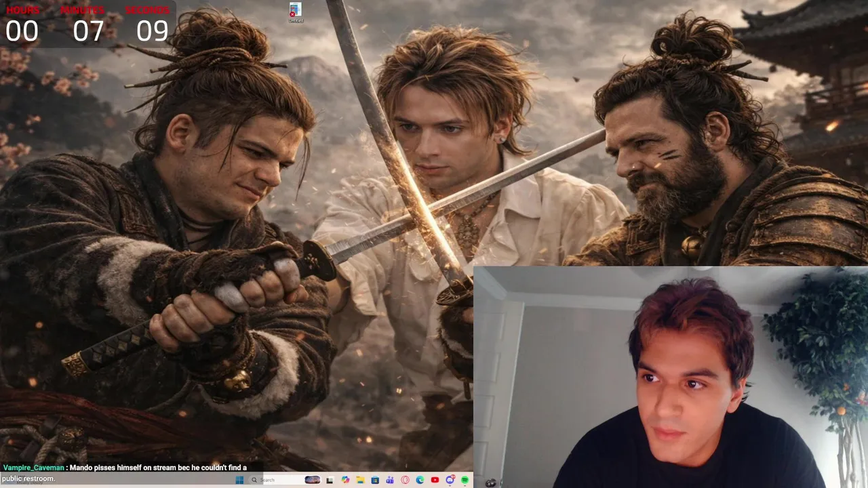Open Discord from the taskbar
This screenshot has width=868, height=488.
450,480
